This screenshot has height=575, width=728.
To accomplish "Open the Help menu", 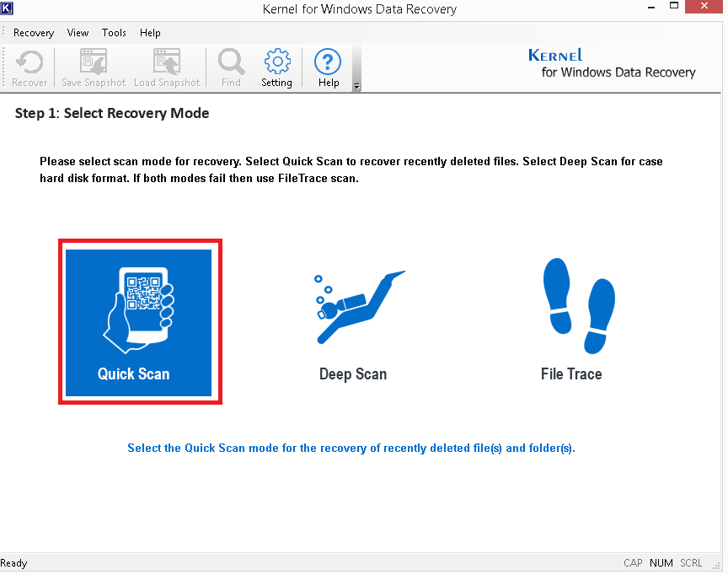I will (x=150, y=33).
